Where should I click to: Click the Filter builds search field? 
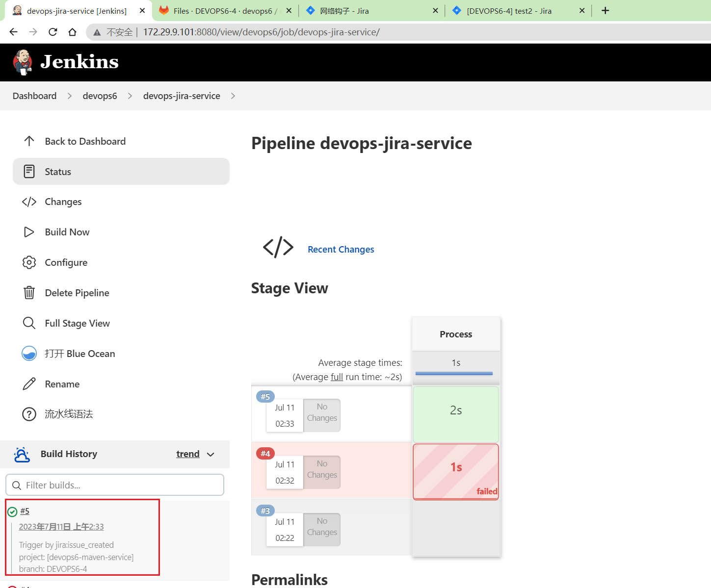click(115, 485)
